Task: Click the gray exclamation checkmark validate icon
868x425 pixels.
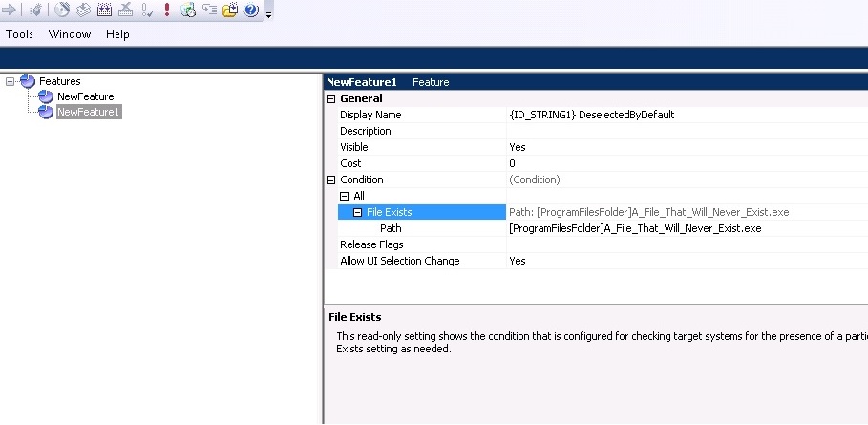Action: (x=147, y=10)
